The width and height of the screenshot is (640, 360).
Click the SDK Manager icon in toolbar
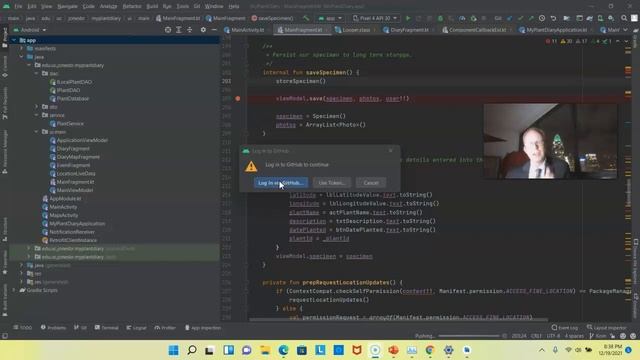click(611, 18)
